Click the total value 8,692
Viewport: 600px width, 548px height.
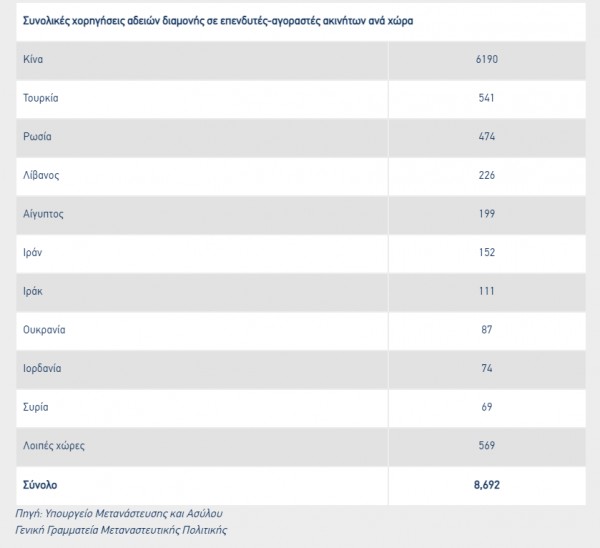click(x=486, y=484)
